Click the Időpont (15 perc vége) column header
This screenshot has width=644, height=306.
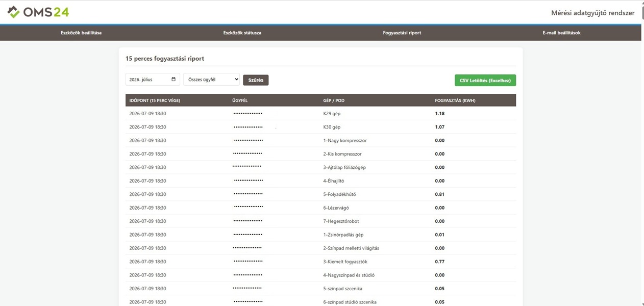pos(155,100)
